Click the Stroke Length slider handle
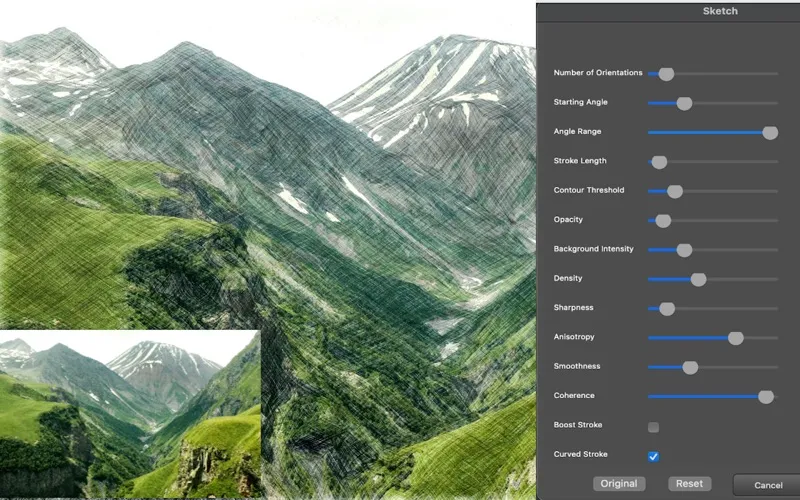This screenshot has width=800, height=500. tap(659, 162)
